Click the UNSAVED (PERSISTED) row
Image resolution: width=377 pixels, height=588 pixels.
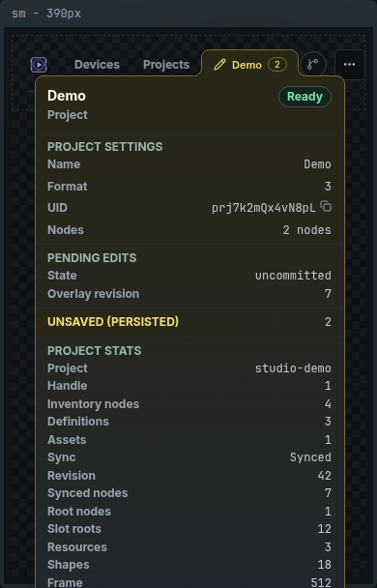coord(189,322)
